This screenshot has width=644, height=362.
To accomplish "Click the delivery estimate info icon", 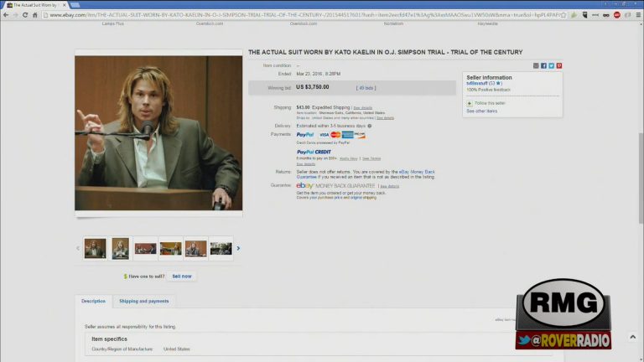I will (370, 126).
